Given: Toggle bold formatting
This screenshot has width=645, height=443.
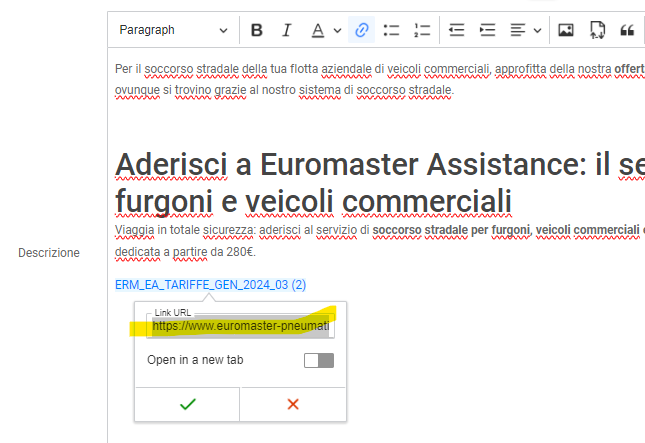Looking at the screenshot, I should point(257,30).
